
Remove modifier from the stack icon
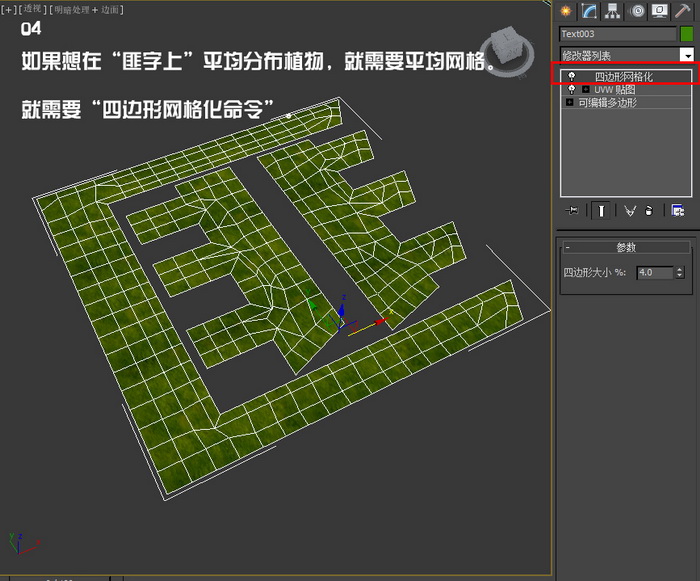649,210
